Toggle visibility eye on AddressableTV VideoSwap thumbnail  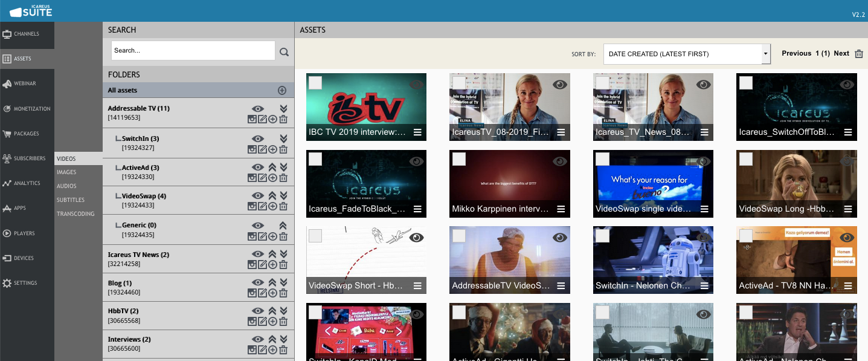560,238
